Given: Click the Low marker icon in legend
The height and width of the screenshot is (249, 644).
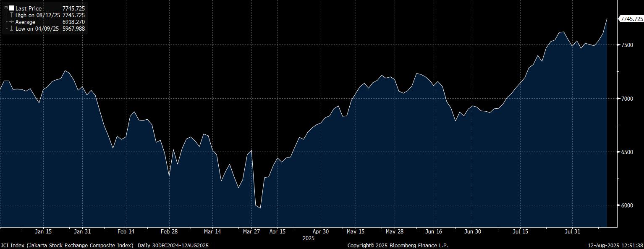Looking at the screenshot, I should 11,29.
